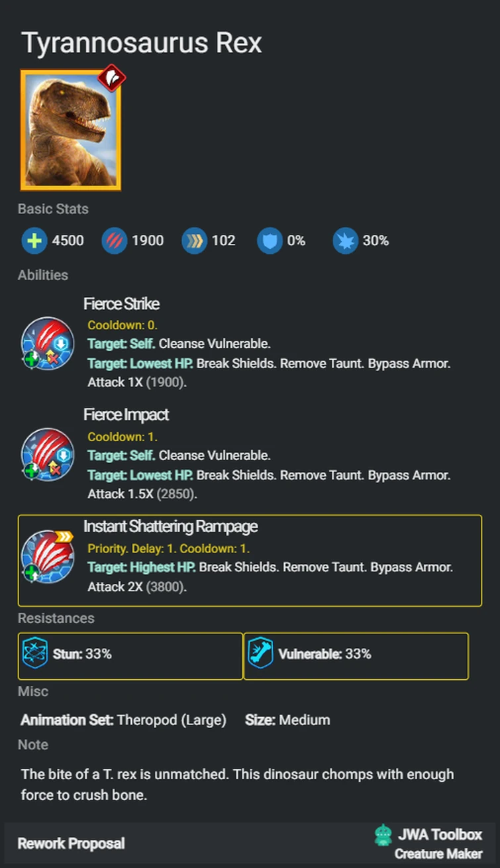Toggle the Stun 33% resistance entry

(130, 655)
